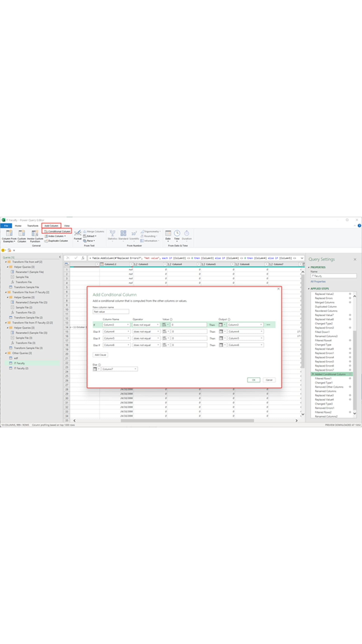Click the All Properties link
The width and height of the screenshot is (362, 644).
(318, 281)
